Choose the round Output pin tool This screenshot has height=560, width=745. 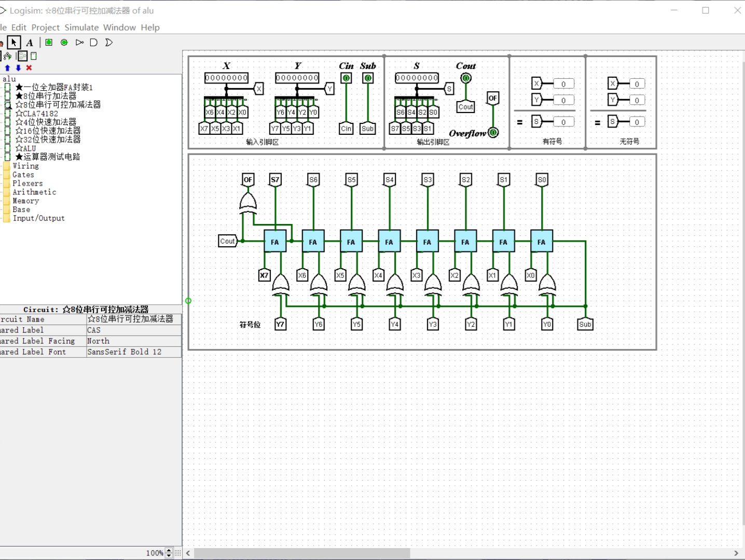point(64,43)
